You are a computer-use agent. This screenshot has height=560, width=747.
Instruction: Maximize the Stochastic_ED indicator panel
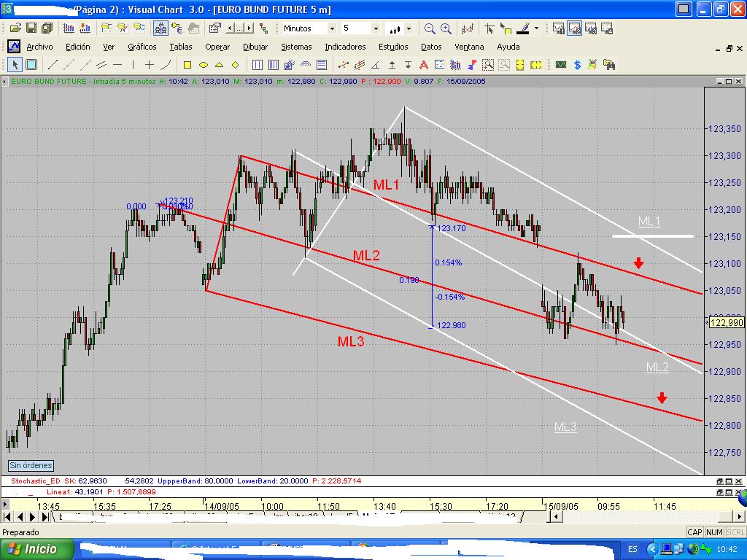click(x=729, y=481)
